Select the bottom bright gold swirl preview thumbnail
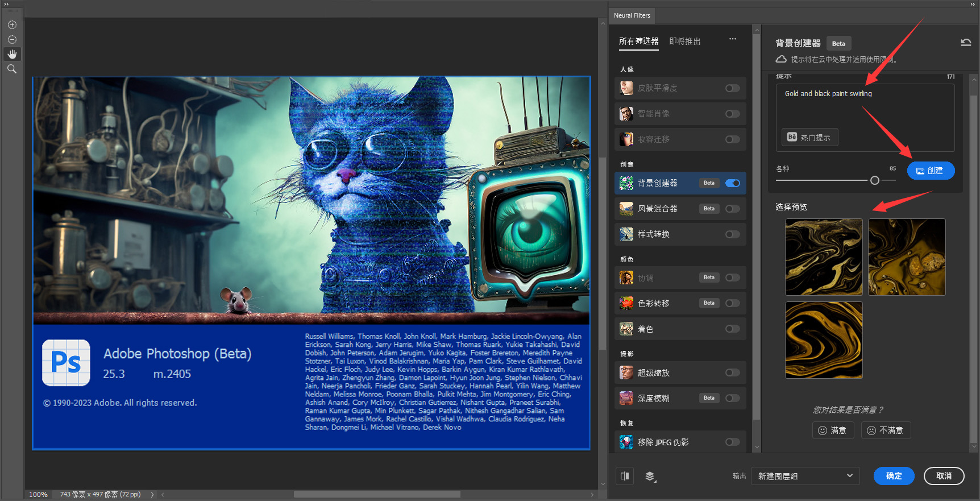 click(x=824, y=340)
